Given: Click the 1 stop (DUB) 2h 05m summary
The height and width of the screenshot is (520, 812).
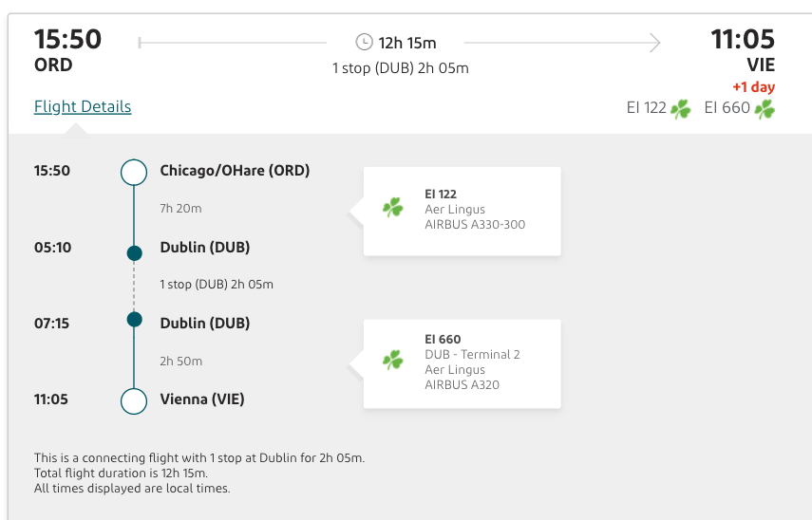Looking at the screenshot, I should [400, 68].
